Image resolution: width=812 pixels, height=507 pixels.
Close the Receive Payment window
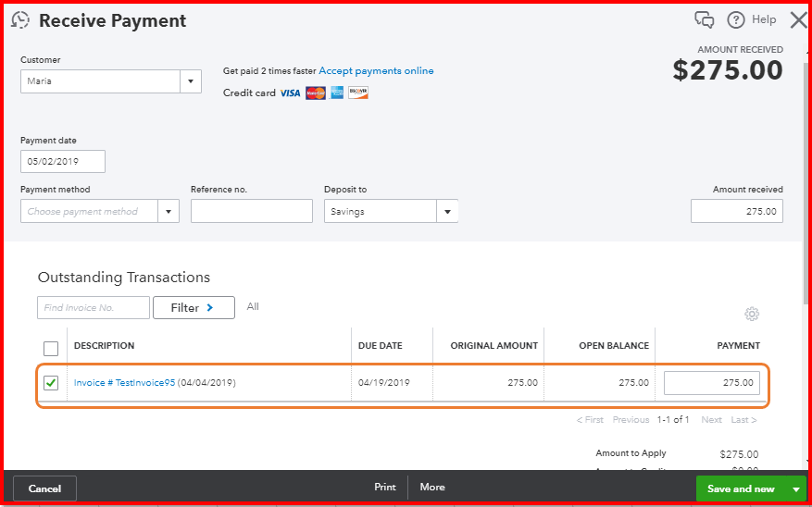tap(799, 20)
